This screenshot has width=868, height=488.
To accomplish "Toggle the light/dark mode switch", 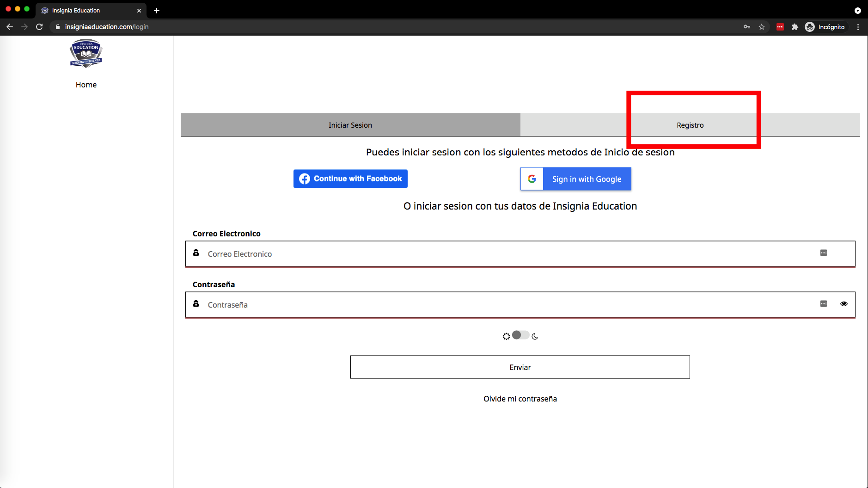I will pos(520,335).
